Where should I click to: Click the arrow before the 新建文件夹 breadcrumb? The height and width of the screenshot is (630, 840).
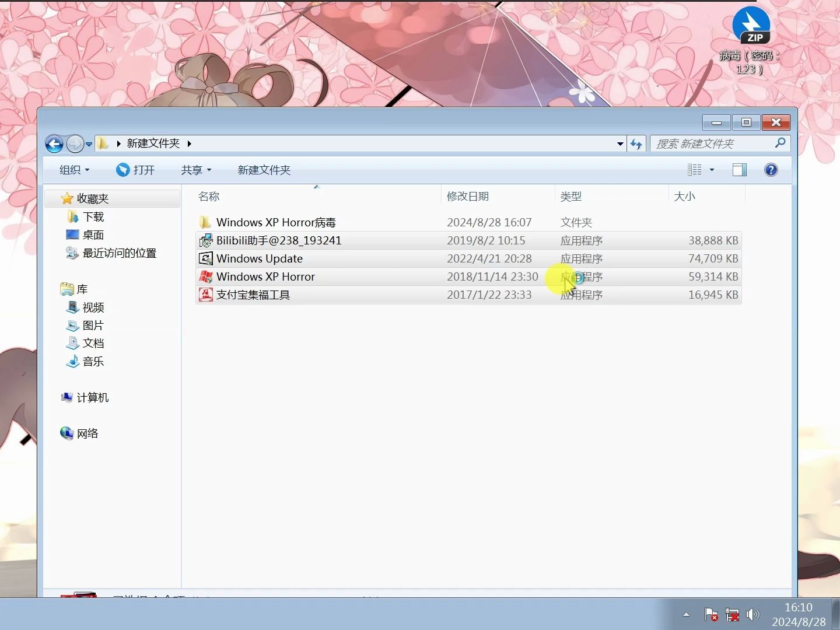pyautogui.click(x=118, y=143)
